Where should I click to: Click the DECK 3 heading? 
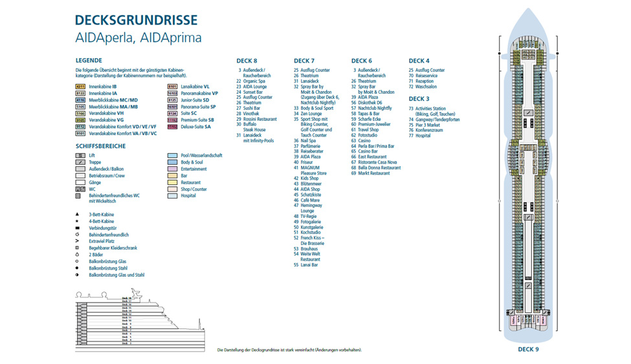point(419,99)
